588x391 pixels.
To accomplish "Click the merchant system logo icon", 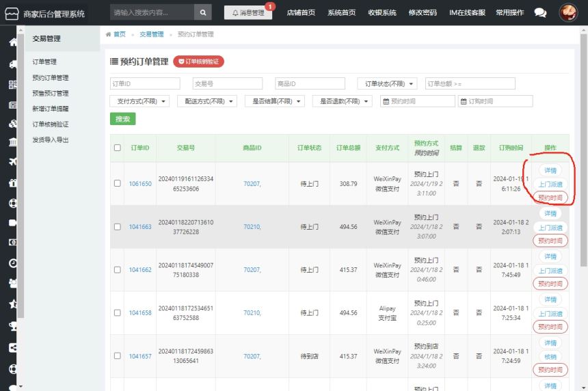I will pyautogui.click(x=11, y=14).
